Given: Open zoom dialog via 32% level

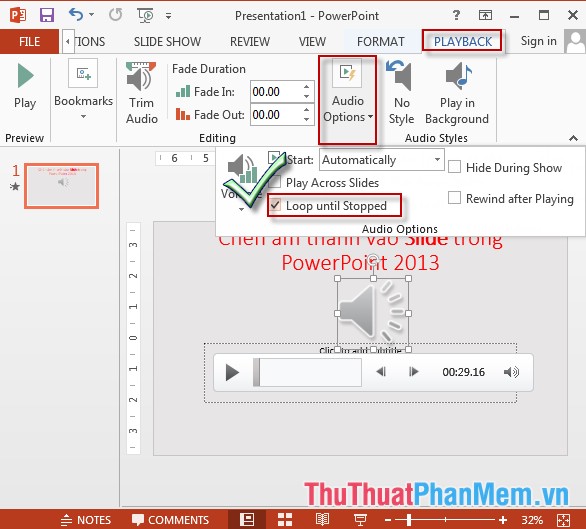Looking at the screenshot, I should click(x=532, y=520).
